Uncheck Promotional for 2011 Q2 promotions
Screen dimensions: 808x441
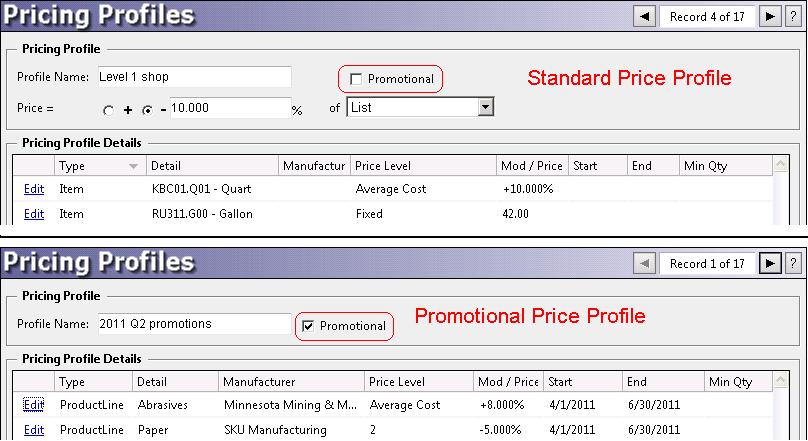(308, 326)
